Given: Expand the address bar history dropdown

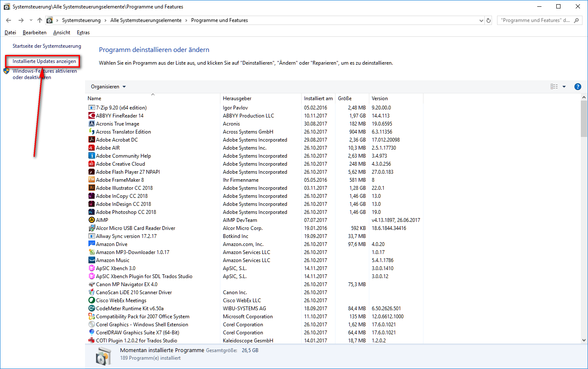Looking at the screenshot, I should pyautogui.click(x=481, y=20).
